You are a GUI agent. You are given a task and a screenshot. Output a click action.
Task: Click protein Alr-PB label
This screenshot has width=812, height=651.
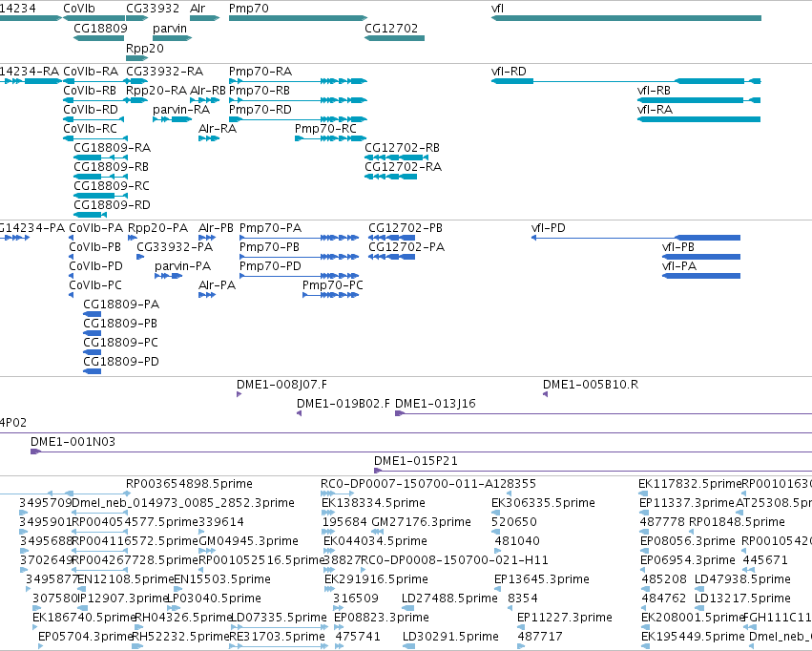pos(216,228)
